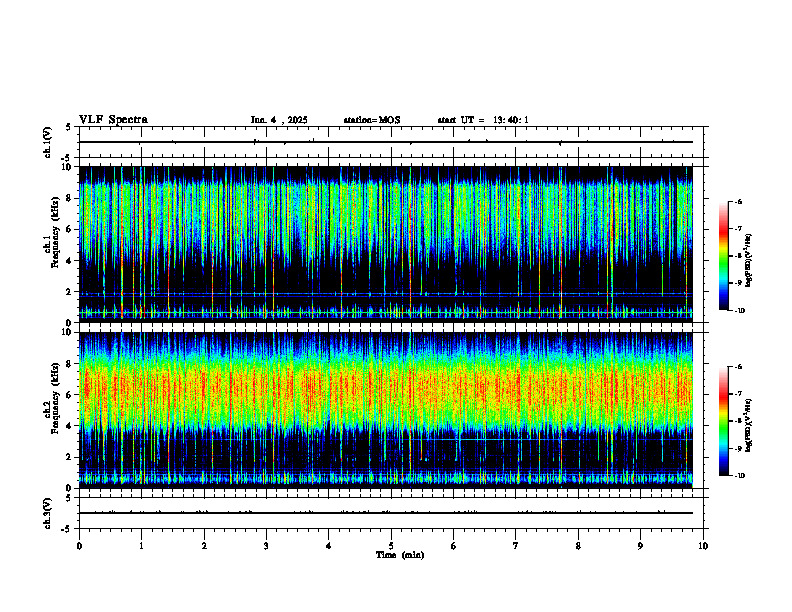The height and width of the screenshot is (612, 792).
Task: Select the date text "Jan. 4 , 2025"
Action: point(279,120)
